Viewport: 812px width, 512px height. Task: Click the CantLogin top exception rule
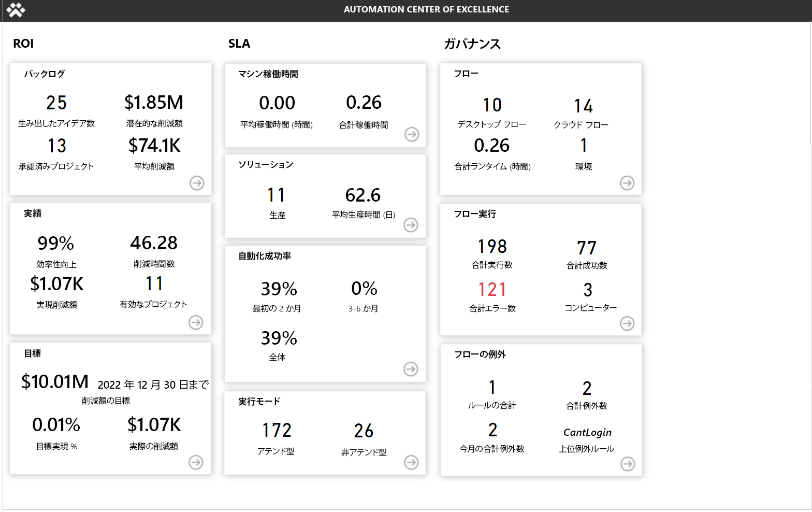click(x=587, y=432)
